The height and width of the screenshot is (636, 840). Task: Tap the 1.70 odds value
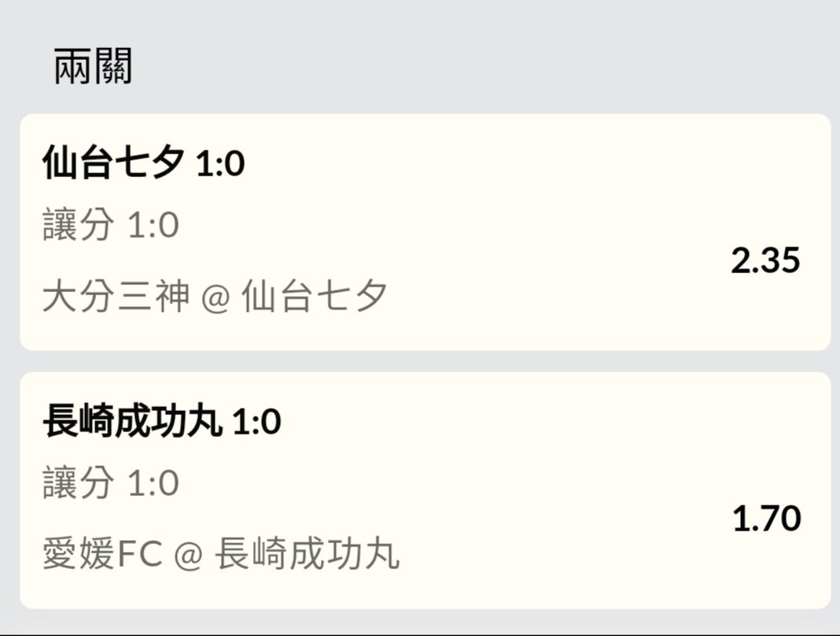click(767, 519)
